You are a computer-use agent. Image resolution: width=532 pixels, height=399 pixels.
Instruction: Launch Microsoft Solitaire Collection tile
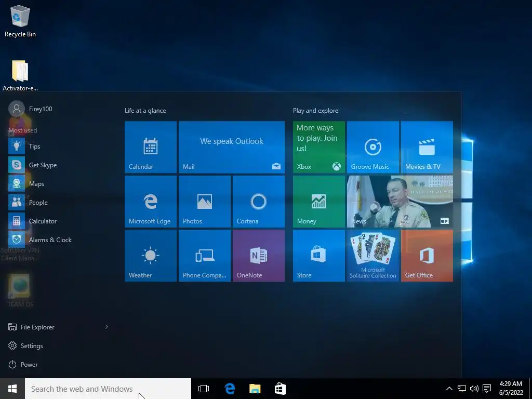(373, 256)
